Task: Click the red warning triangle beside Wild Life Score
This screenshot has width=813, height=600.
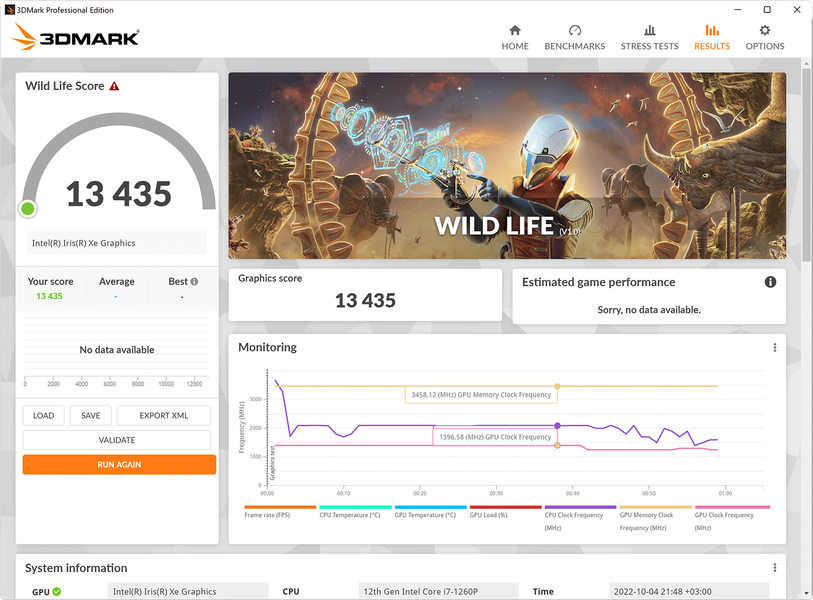Action: [114, 86]
